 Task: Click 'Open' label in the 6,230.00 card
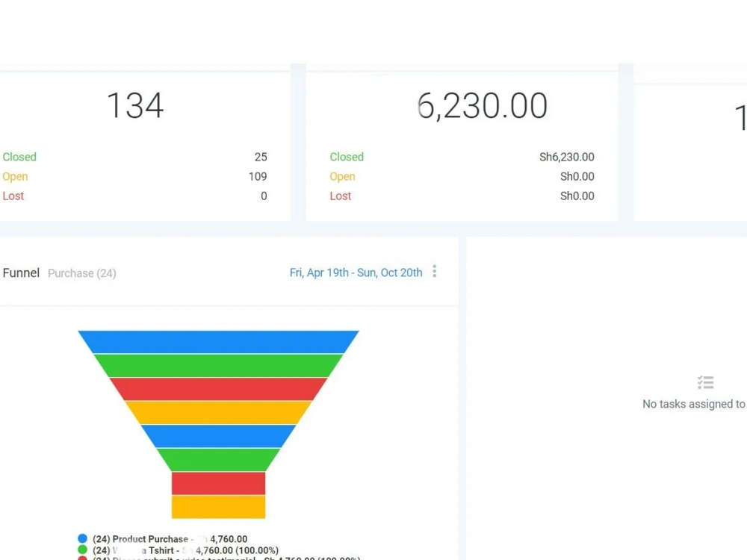(x=343, y=177)
